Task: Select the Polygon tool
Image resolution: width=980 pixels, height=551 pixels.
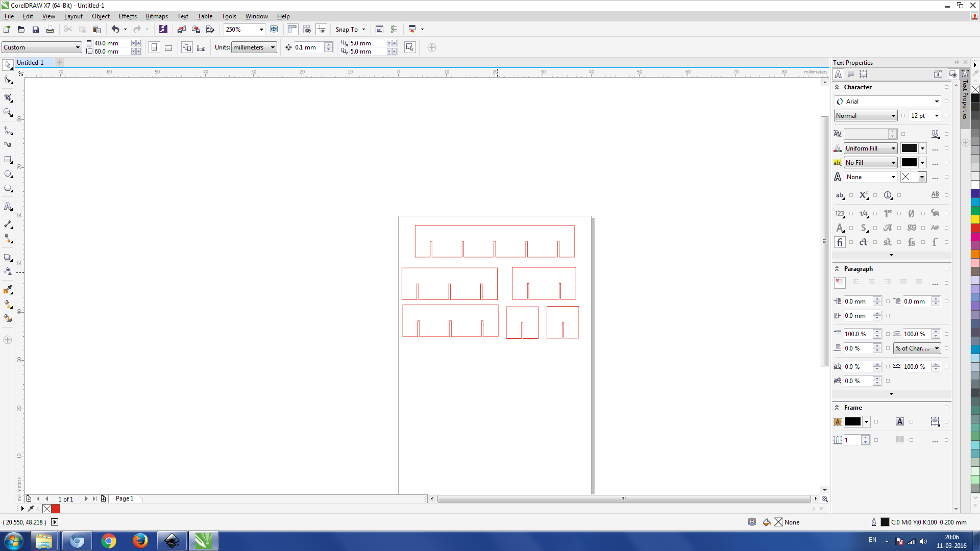Action: click(8, 189)
